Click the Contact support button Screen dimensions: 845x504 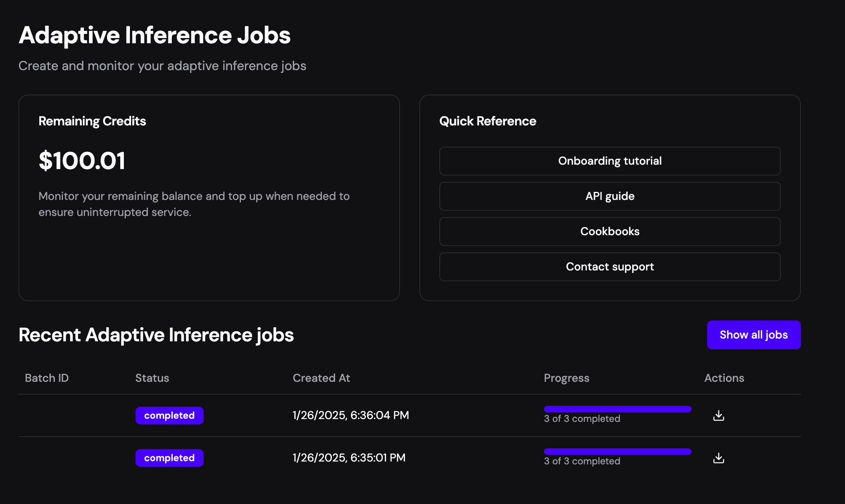(610, 267)
